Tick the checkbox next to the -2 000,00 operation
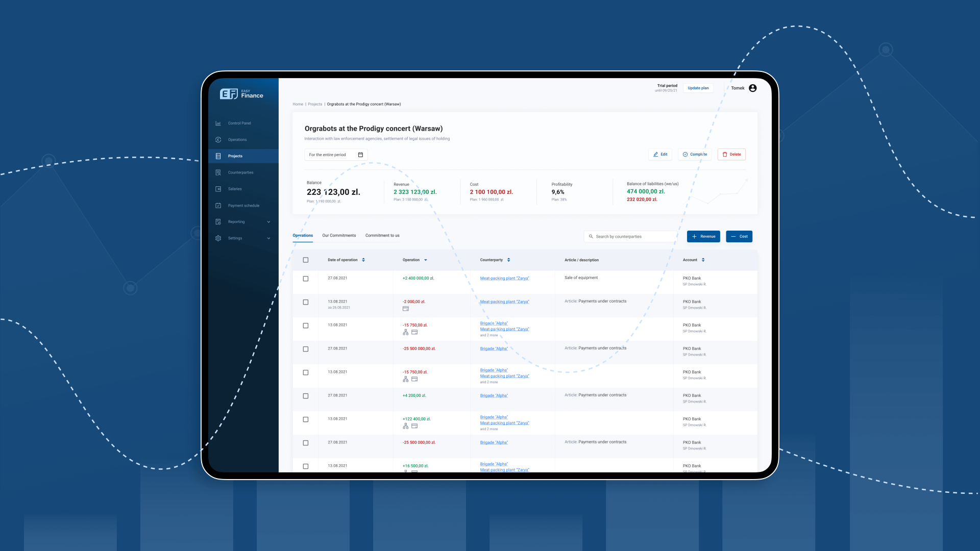Image resolution: width=980 pixels, height=551 pixels. (x=306, y=302)
